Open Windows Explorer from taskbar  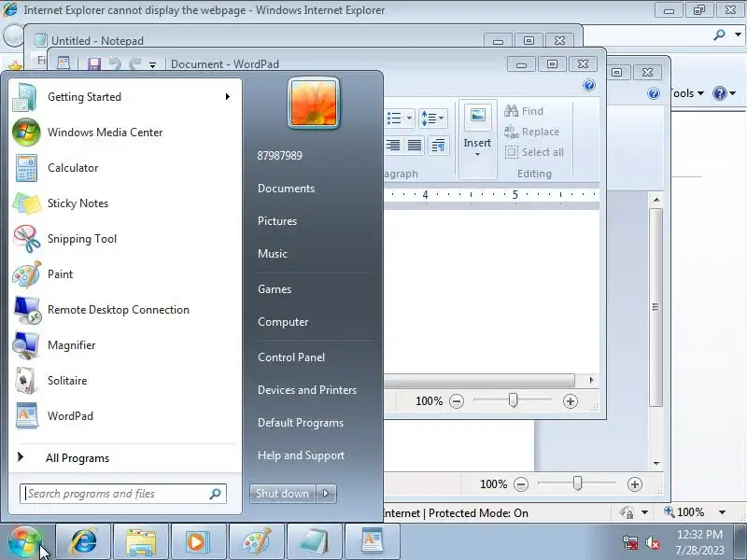click(x=141, y=542)
